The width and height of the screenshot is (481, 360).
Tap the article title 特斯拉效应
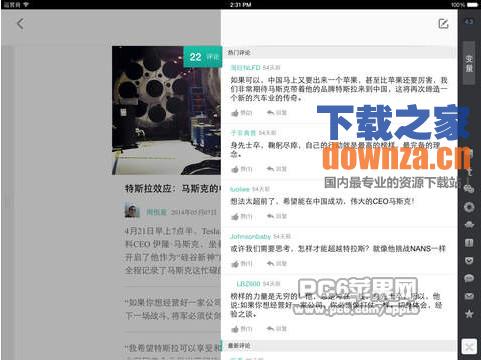pos(172,189)
